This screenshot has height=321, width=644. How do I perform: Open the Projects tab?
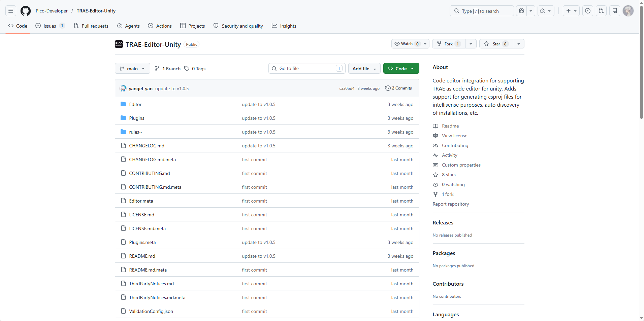point(193,26)
